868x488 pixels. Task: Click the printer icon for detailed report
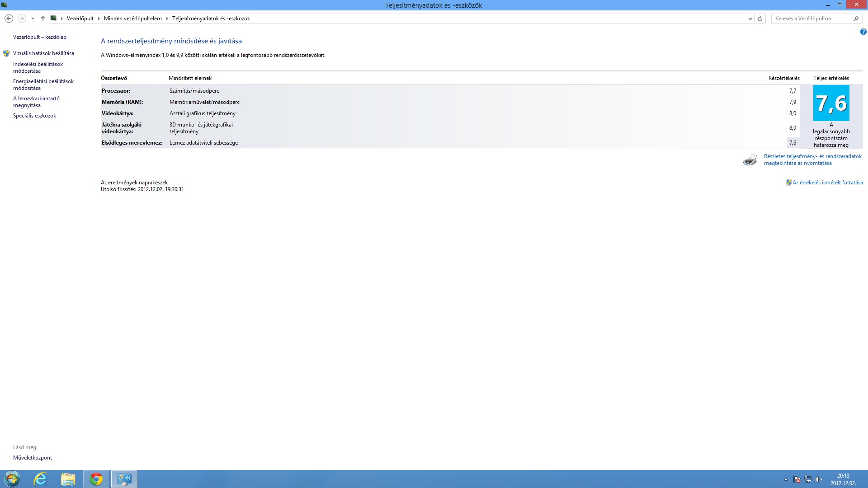click(750, 160)
